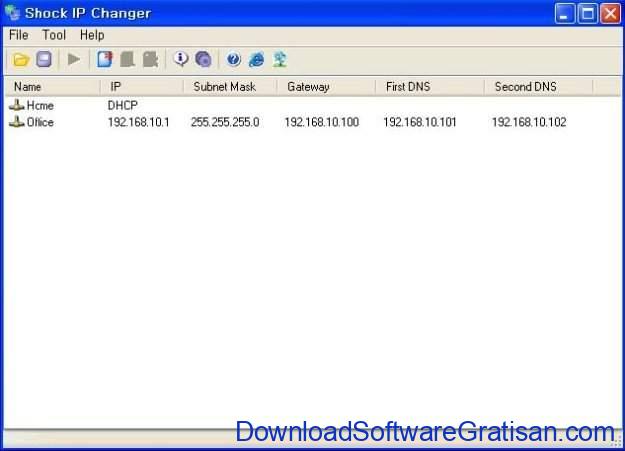Click the purple globe toolbar icon
Image resolution: width=625 pixels, height=451 pixels.
click(x=203, y=59)
